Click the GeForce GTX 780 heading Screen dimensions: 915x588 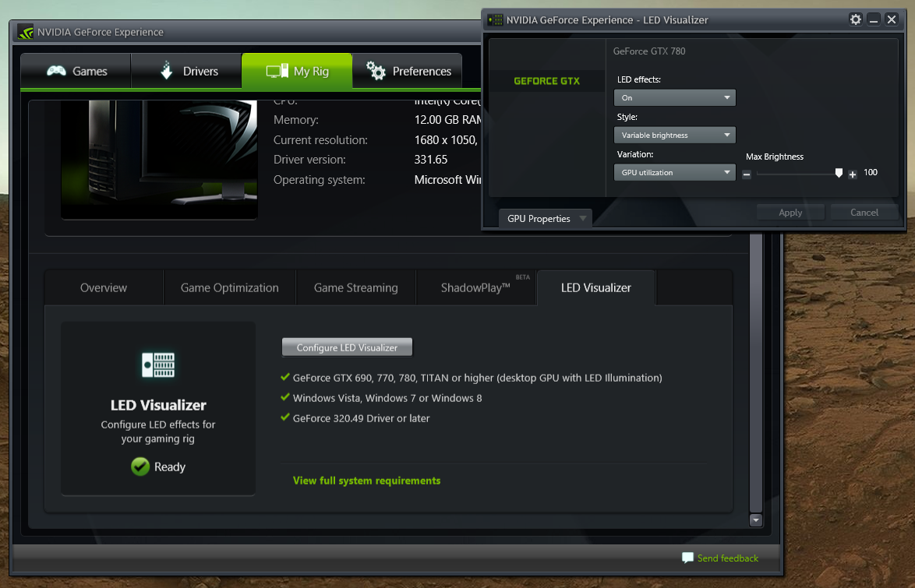(x=649, y=51)
